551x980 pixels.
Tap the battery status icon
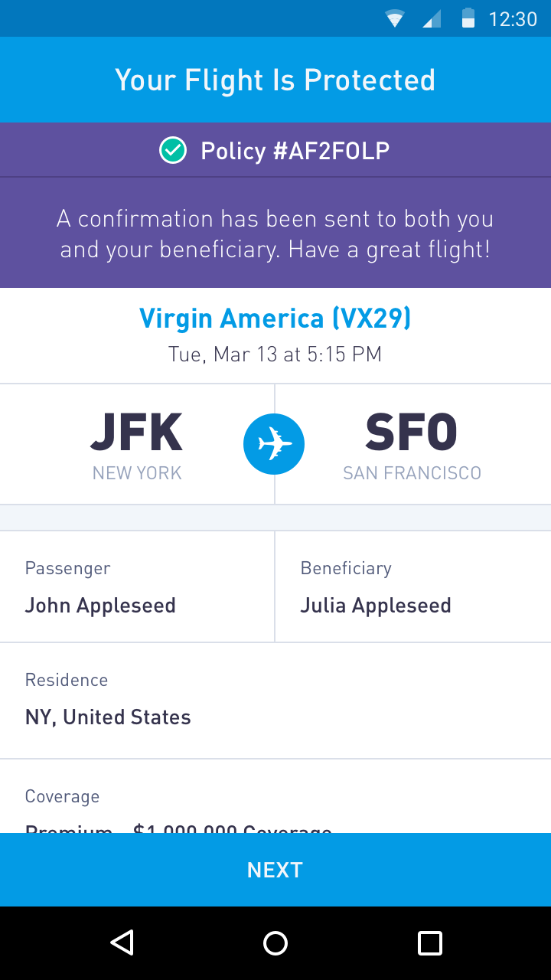(x=468, y=19)
